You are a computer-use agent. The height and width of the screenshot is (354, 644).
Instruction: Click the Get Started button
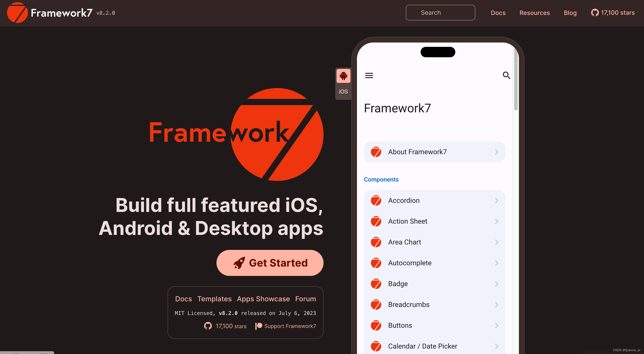click(270, 263)
